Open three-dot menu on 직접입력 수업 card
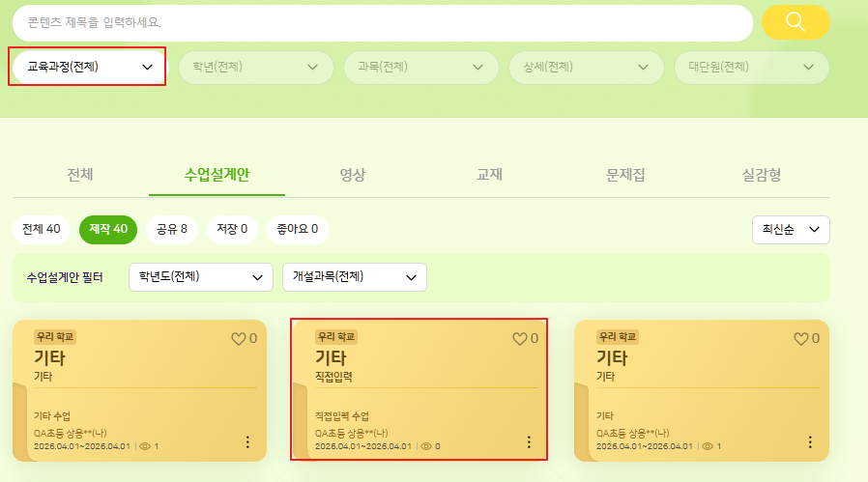The image size is (868, 482). [x=529, y=441]
